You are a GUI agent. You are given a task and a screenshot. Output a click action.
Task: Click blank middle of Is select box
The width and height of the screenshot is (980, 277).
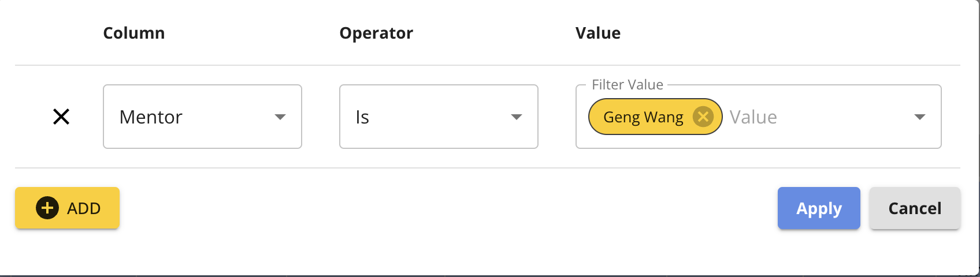(x=439, y=117)
